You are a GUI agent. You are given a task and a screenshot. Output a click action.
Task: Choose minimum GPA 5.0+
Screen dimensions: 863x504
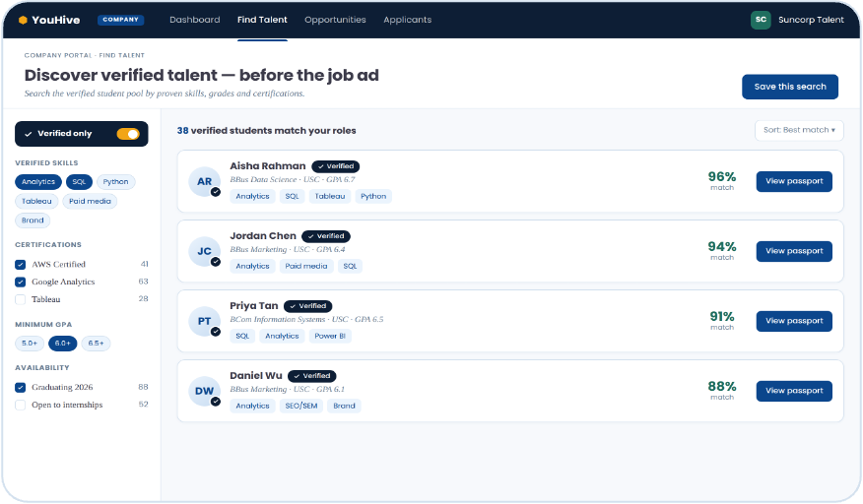[30, 344]
